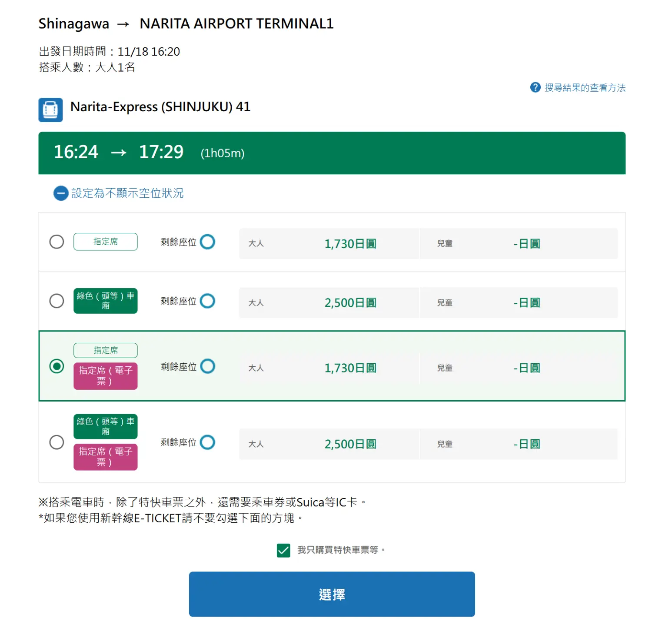Viewport: 652px width, 644px height.
Task: Click availability circle icon in first reserved-seat row
Action: point(208,242)
